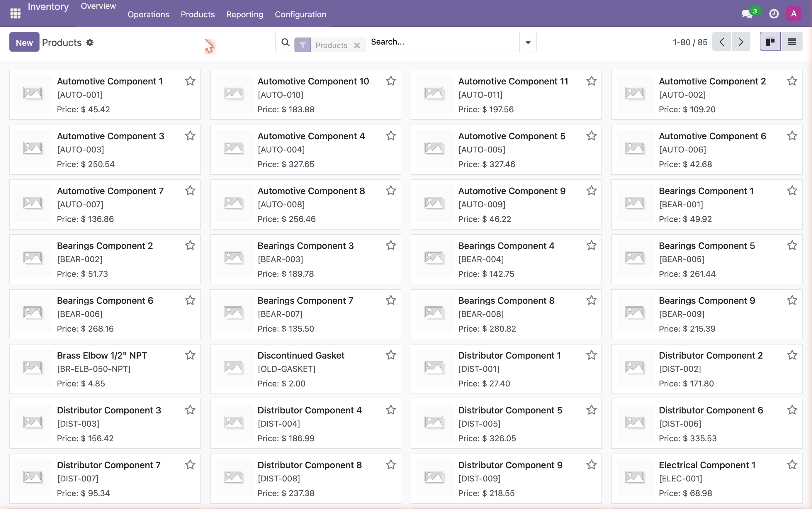Screen dimensions: 812x509
Task: Favorite Brass Elbow 1/2" NPT star
Action: point(190,355)
